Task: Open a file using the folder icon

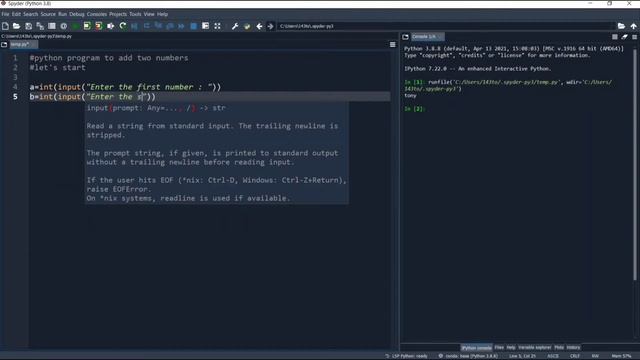Action: pos(16,26)
